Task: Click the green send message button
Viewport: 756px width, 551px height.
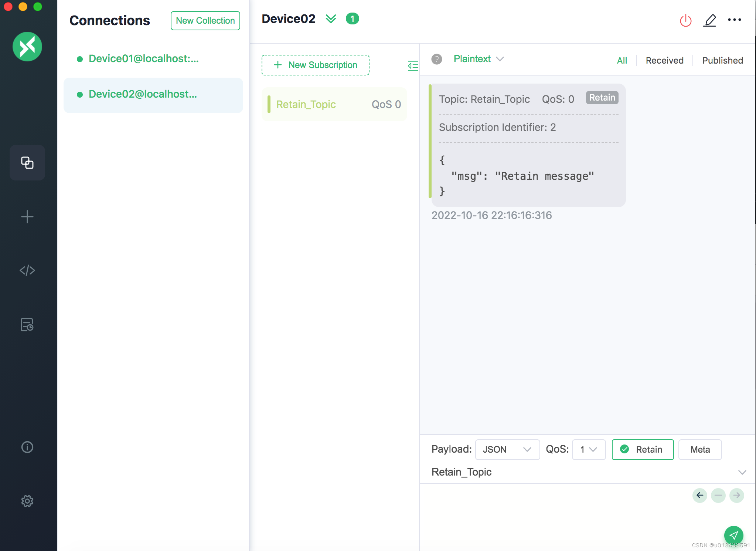Action: coord(733,535)
